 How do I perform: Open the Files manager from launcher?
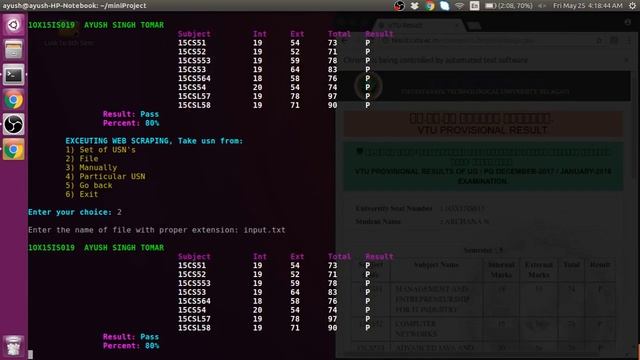[13, 50]
